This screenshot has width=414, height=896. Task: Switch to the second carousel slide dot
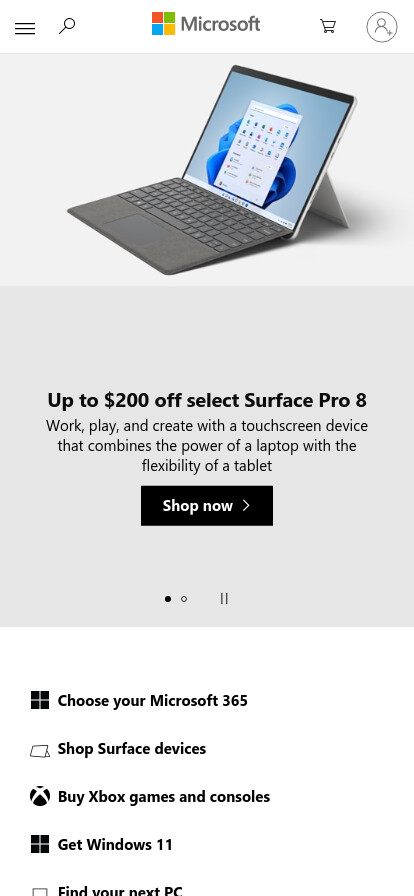click(x=184, y=599)
